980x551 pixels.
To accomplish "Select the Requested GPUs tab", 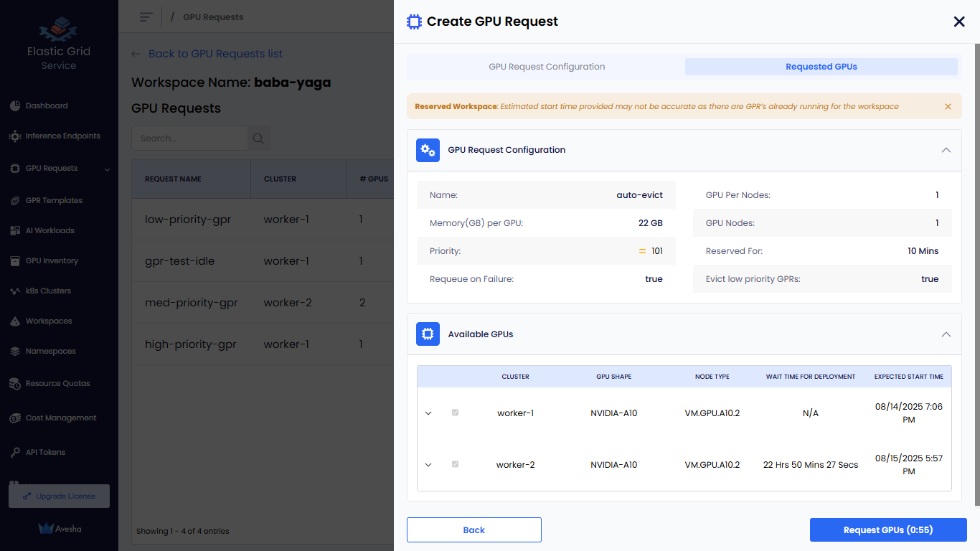I will point(821,67).
